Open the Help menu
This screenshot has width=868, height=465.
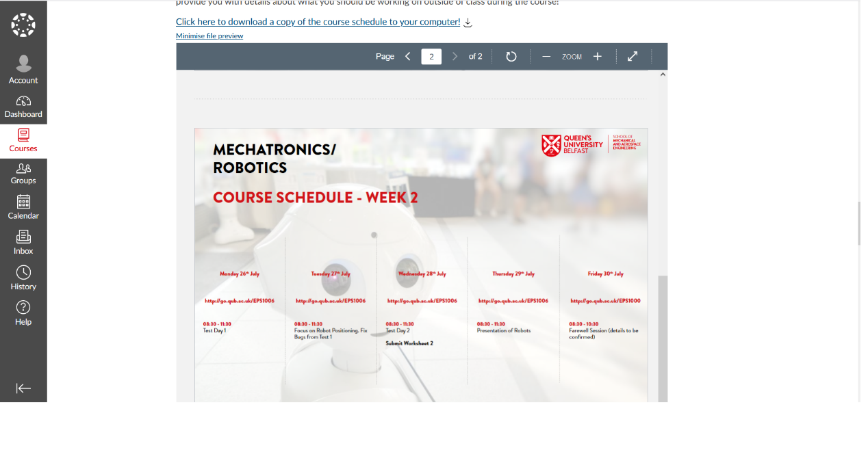[x=23, y=314]
